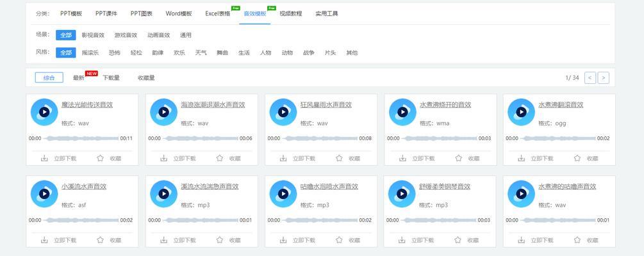Favorite 水煮沸烧开的音效 with the star icon

tap(458, 158)
